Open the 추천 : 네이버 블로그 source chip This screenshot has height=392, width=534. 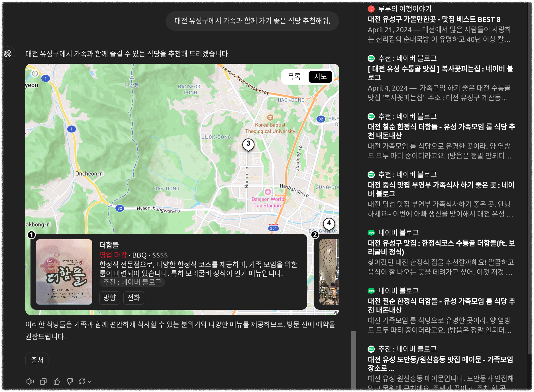click(132, 282)
